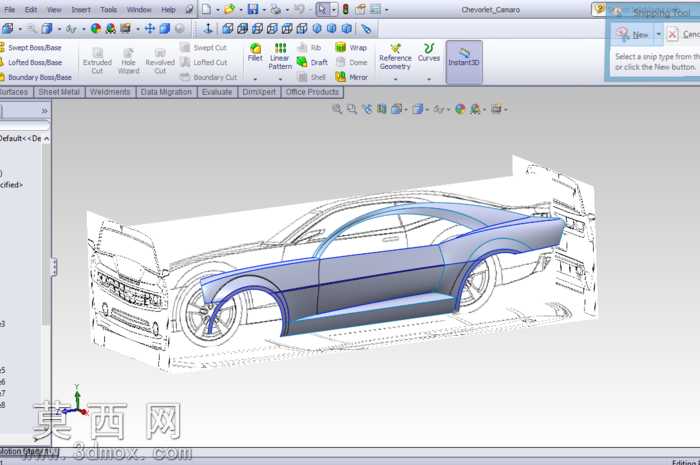Viewport: 700px width, 465px height.
Task: Click New in the Snipping Tool window
Action: [633, 34]
